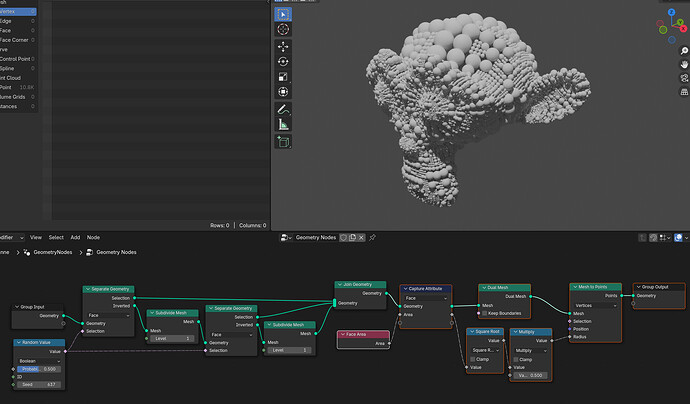Image resolution: width=690 pixels, height=404 pixels.
Task: Select Control Point domain in spreadsheet
Action: coord(18,59)
